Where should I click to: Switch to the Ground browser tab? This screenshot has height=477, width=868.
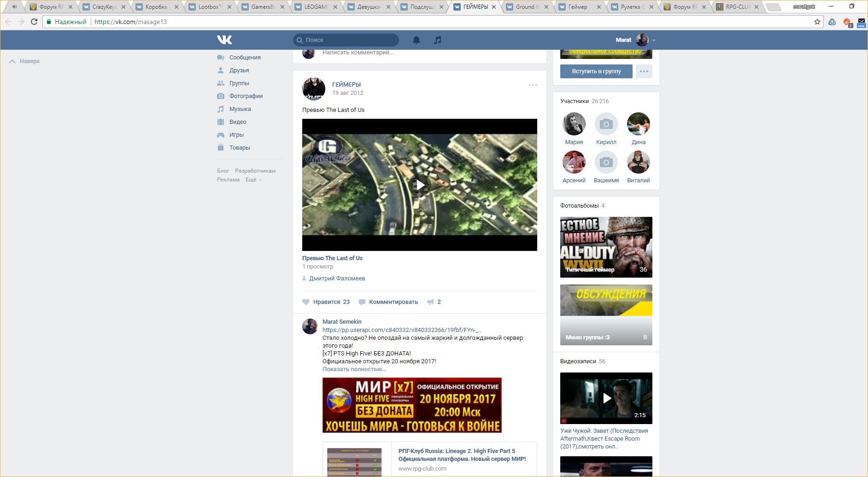click(528, 7)
